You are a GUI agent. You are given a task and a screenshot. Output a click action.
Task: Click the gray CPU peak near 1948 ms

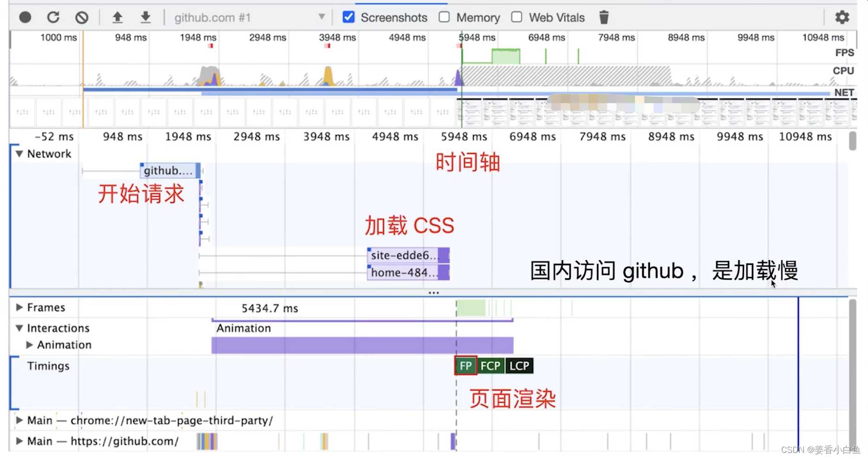[x=209, y=76]
